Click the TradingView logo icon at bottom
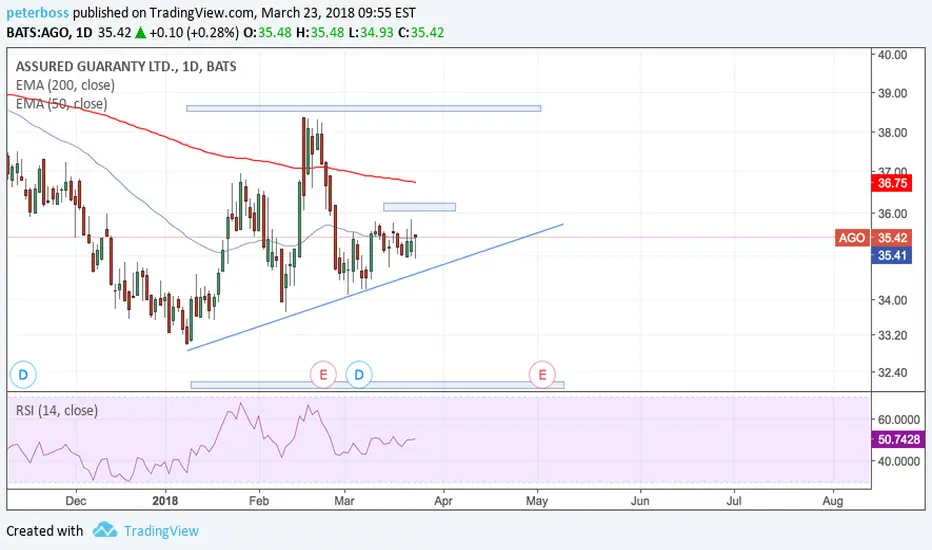932x550 pixels. [x=105, y=530]
